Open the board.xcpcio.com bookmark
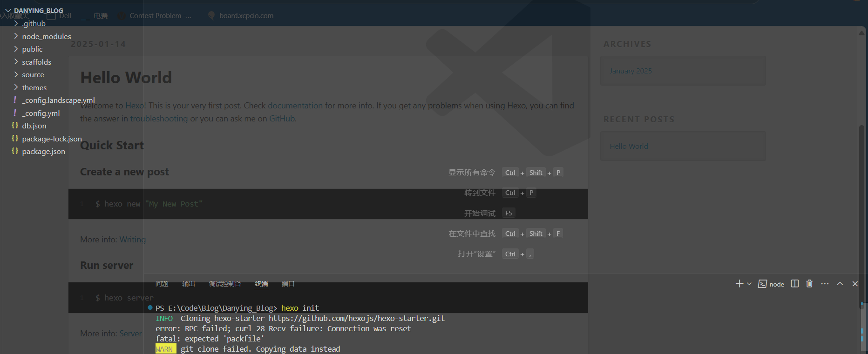Viewport: 868px width, 354px height. click(241, 16)
